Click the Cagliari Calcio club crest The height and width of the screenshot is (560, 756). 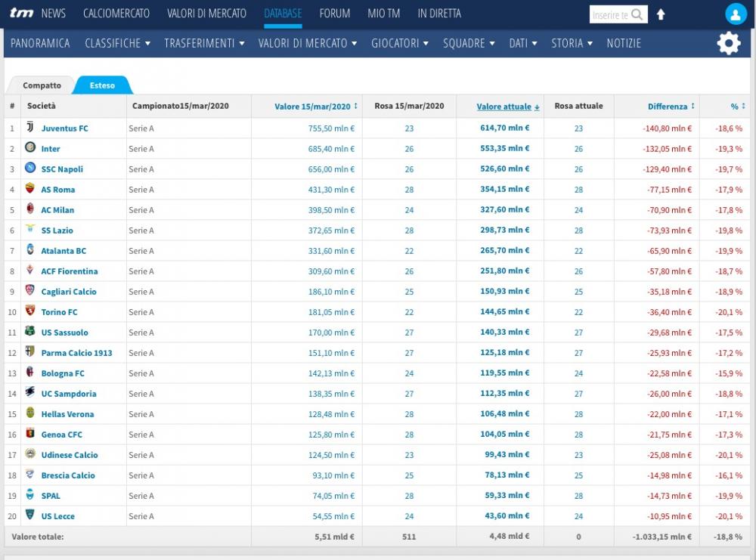(30, 290)
